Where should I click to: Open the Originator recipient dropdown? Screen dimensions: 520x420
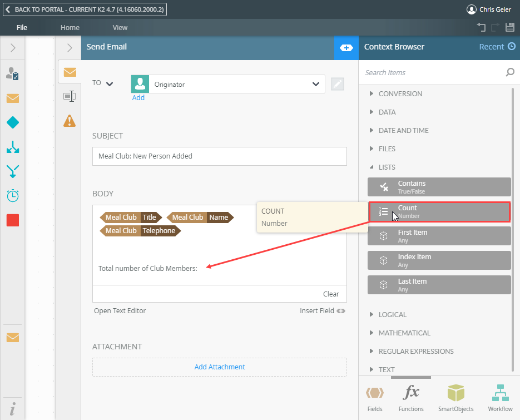pos(316,84)
